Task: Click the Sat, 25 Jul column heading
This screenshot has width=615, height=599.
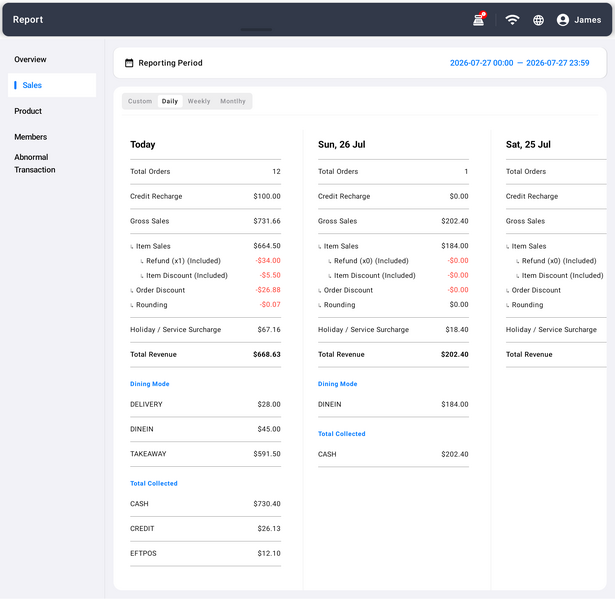Action: 528,144
